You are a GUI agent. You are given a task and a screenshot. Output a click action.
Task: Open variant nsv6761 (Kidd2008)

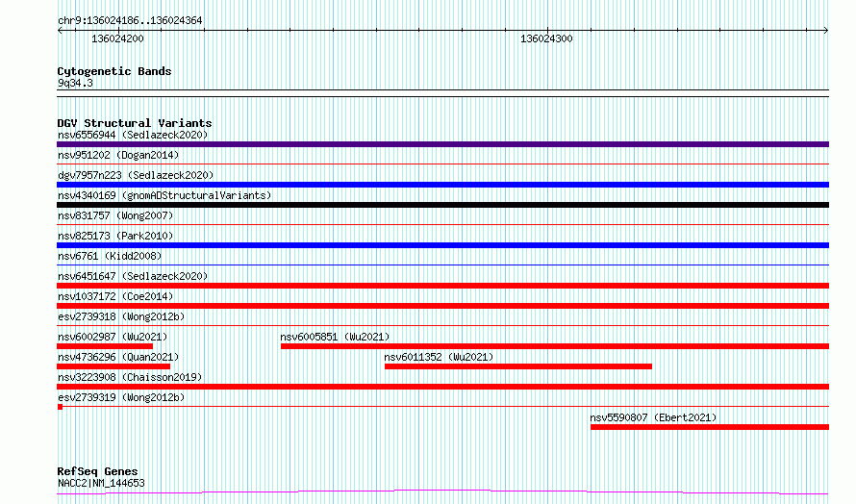(110, 256)
